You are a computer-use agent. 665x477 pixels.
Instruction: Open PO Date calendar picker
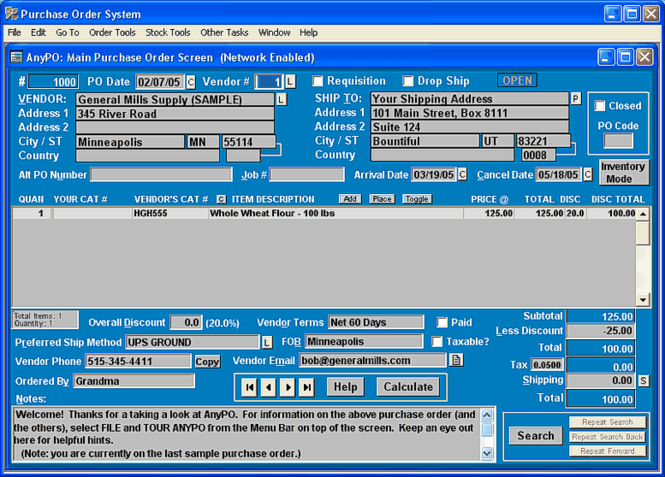[191, 82]
